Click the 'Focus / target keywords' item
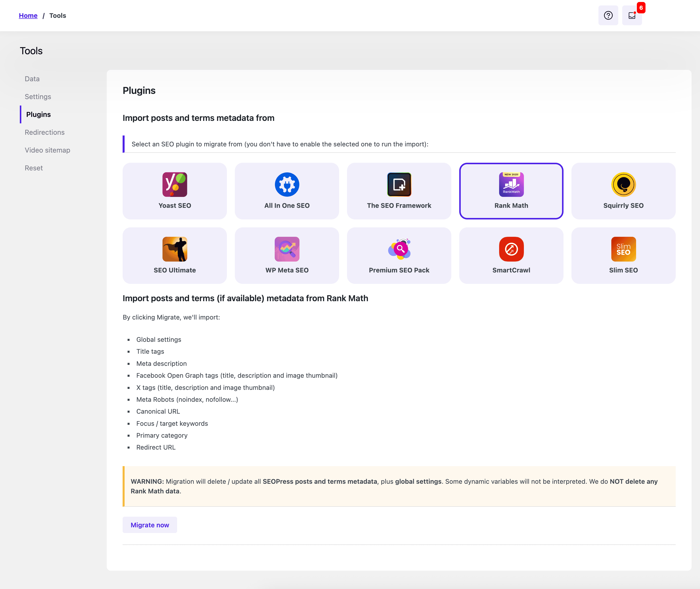Screen dimensions: 700x589 pos(172,424)
